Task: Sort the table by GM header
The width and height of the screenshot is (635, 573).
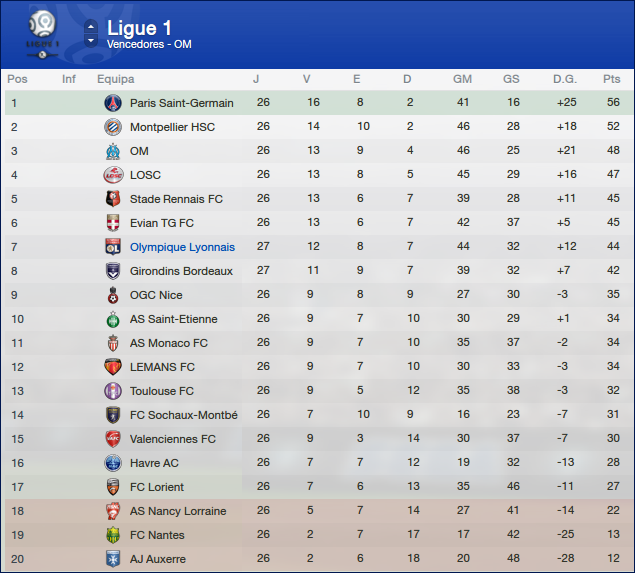Action: pyautogui.click(x=462, y=79)
